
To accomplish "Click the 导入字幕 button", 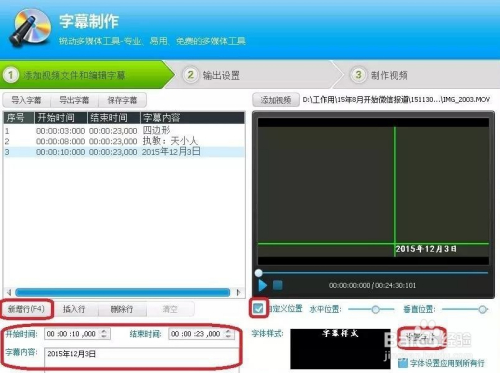I will (26, 100).
